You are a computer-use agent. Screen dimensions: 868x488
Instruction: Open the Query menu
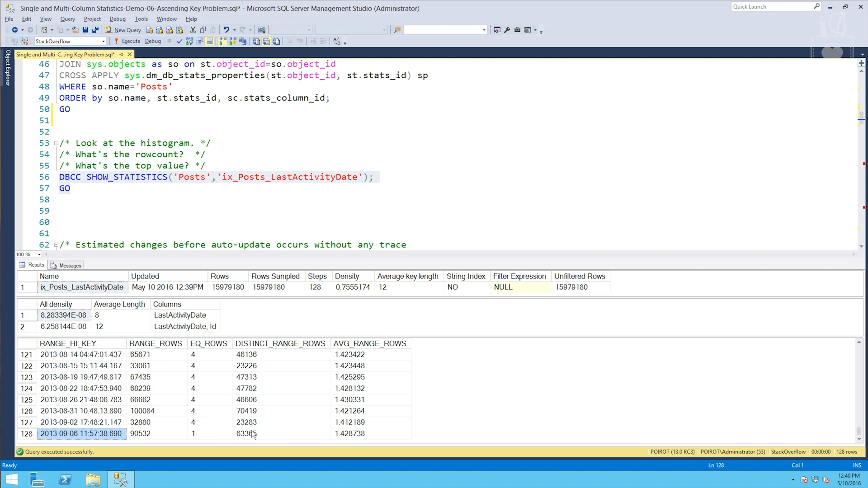(x=67, y=19)
